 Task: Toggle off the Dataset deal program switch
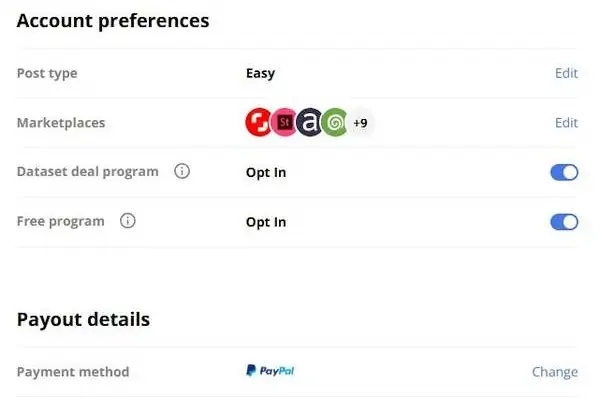(564, 173)
